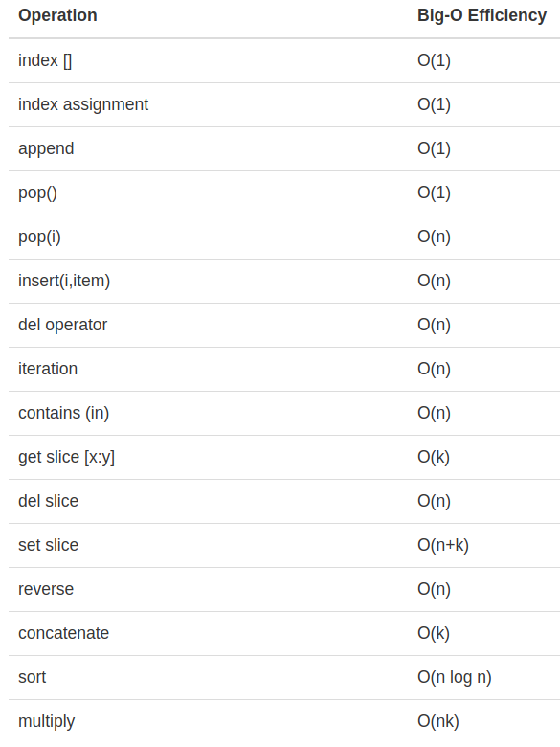Click the Operation column header
This screenshot has width=560, height=747.
click(57, 15)
